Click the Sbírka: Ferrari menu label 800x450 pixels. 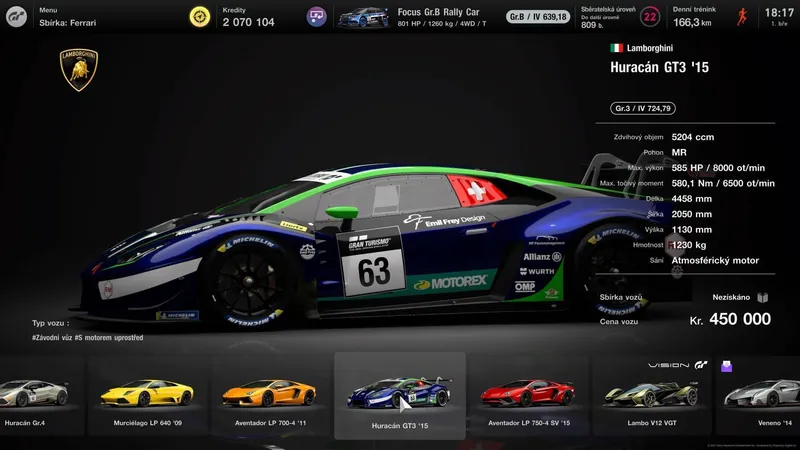click(x=67, y=22)
